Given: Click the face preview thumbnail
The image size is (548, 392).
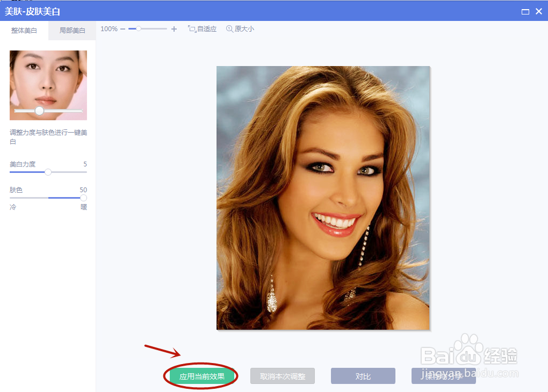Looking at the screenshot, I should [x=48, y=85].
